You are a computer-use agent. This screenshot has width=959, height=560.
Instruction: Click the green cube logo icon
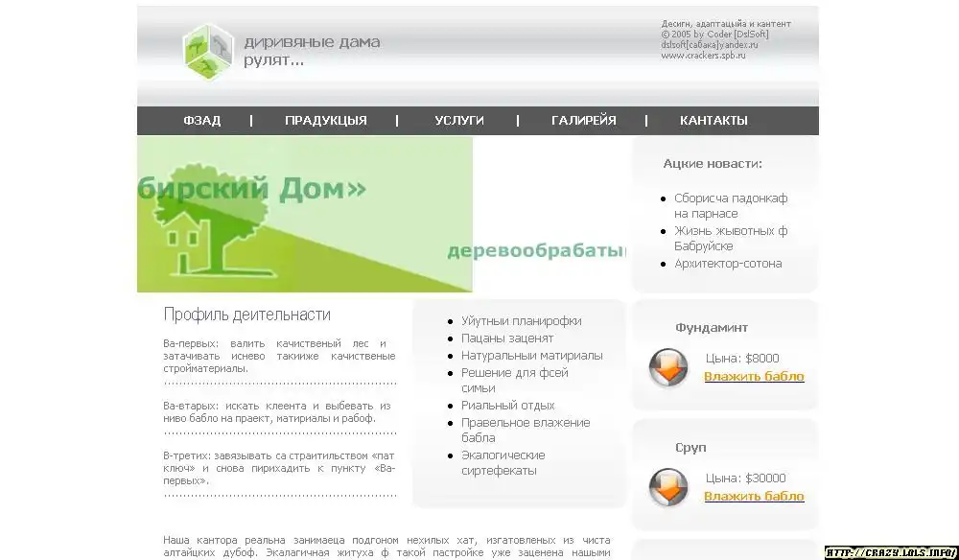click(208, 52)
